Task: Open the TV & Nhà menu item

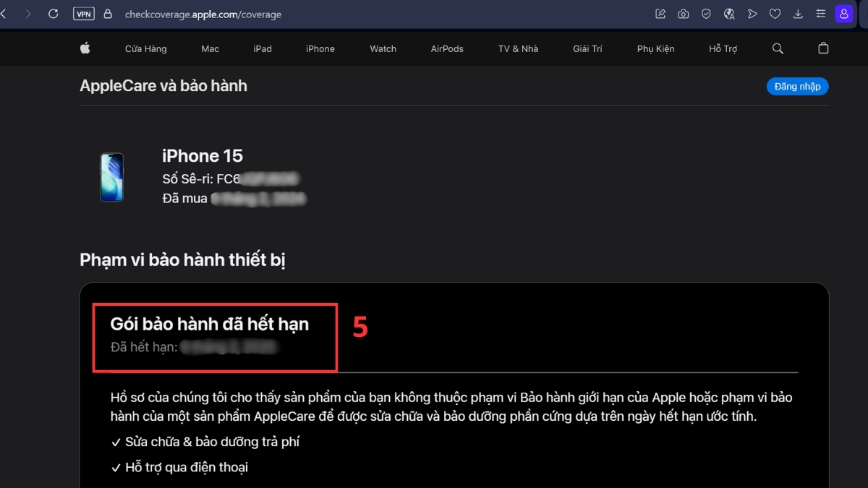Action: [519, 49]
